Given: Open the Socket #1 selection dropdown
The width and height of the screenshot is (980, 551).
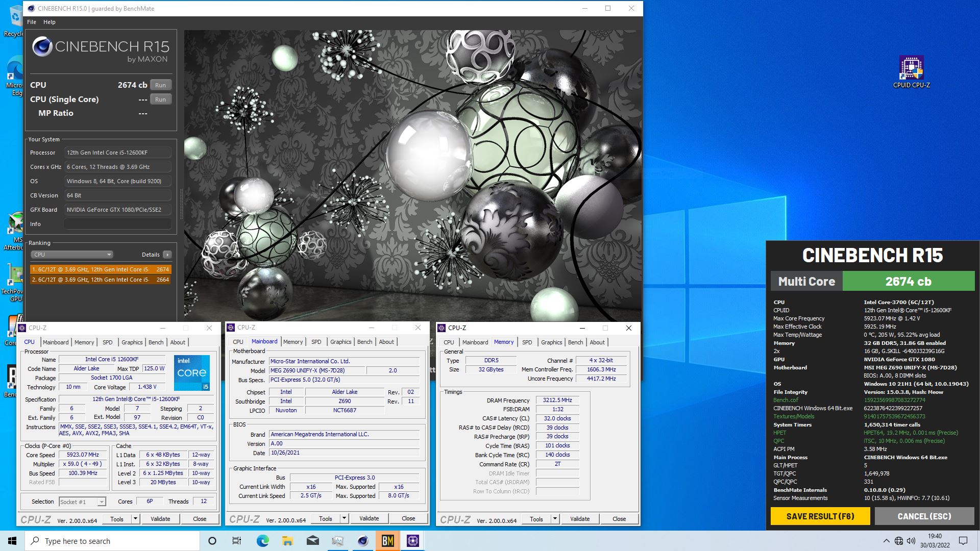Looking at the screenshot, I should click(82, 502).
